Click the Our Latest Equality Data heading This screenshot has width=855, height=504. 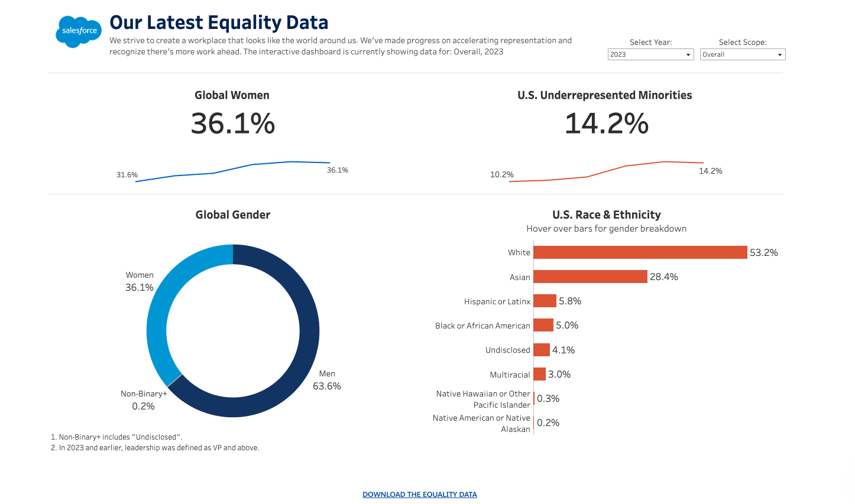click(x=218, y=22)
